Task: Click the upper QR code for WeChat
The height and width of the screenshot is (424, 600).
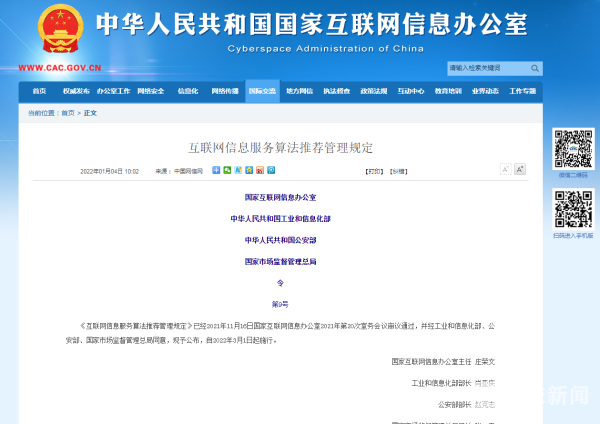Action: tap(573, 148)
